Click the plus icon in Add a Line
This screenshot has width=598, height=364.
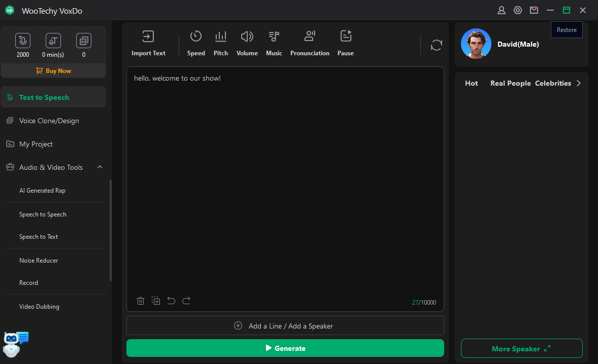coord(238,325)
